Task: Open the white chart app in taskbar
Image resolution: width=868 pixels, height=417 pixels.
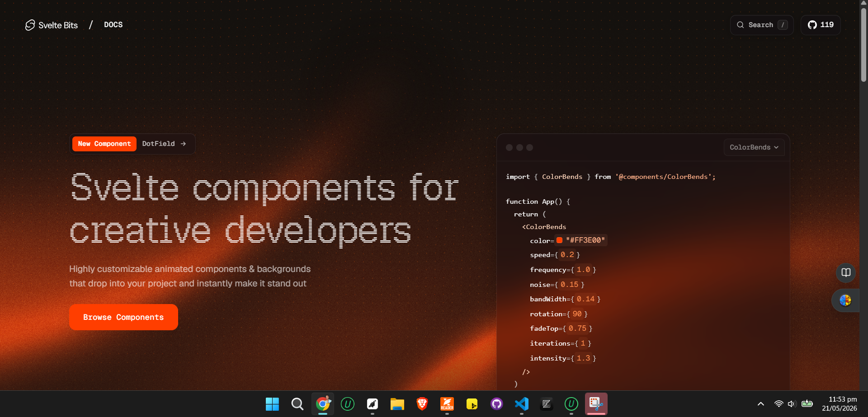Action: [x=373, y=404]
